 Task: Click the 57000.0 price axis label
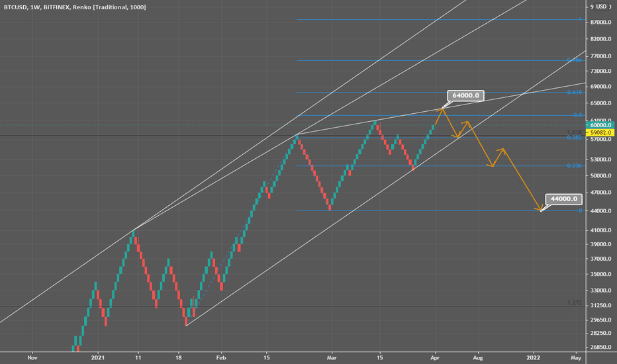601,139
